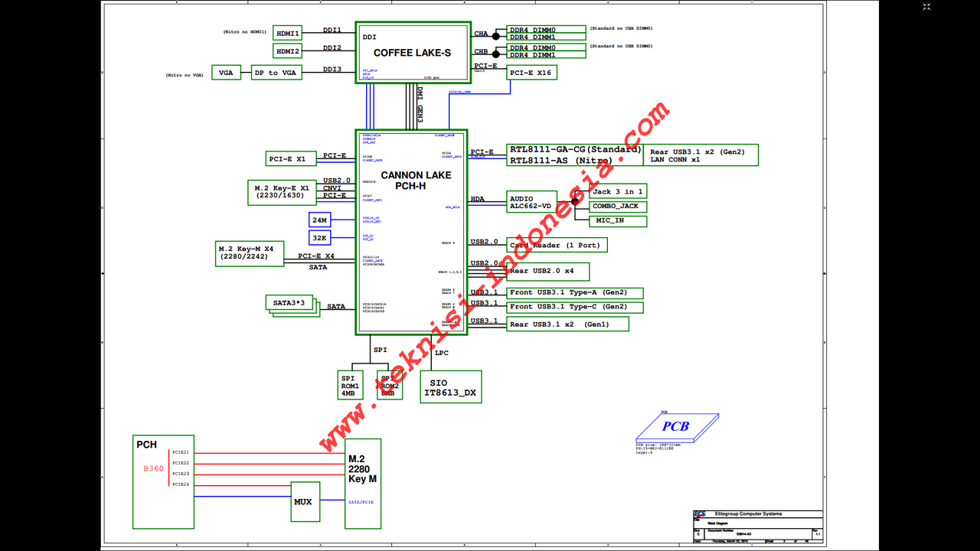Select Rear USB3.1 x2 (Gen1) box

pos(567,324)
